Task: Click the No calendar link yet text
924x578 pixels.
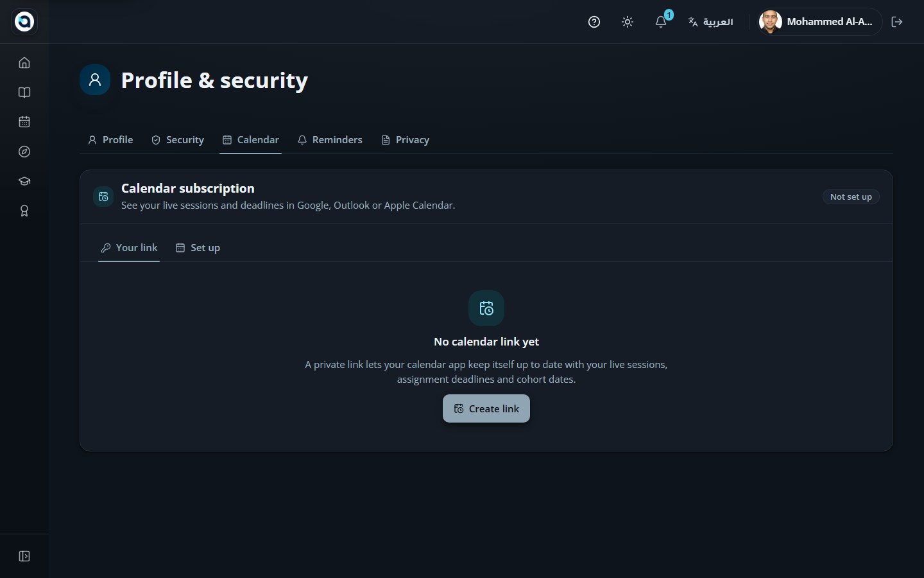Action: 486,342
